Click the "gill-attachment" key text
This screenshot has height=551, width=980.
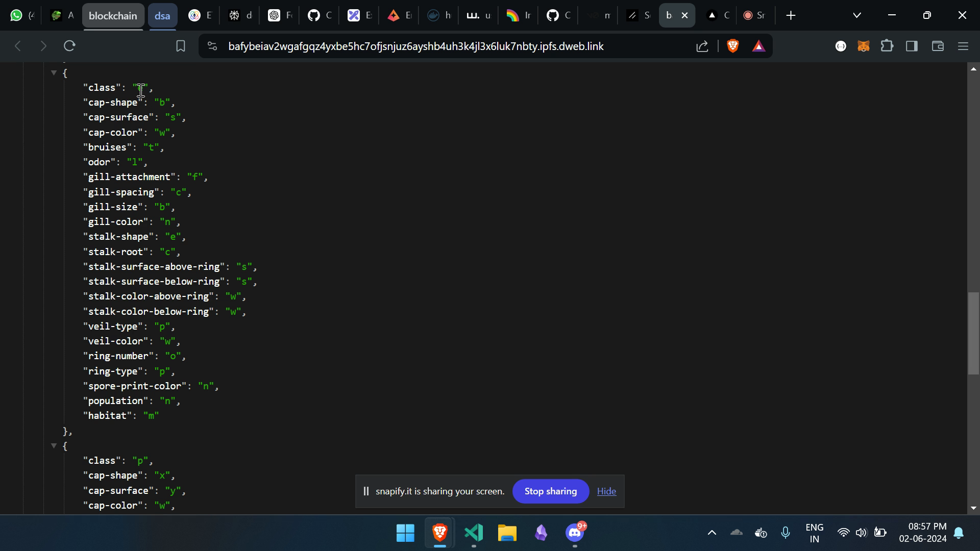(129, 177)
